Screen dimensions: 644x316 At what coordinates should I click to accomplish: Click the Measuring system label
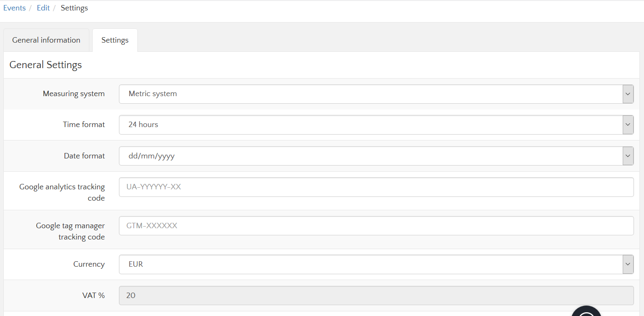(x=74, y=94)
